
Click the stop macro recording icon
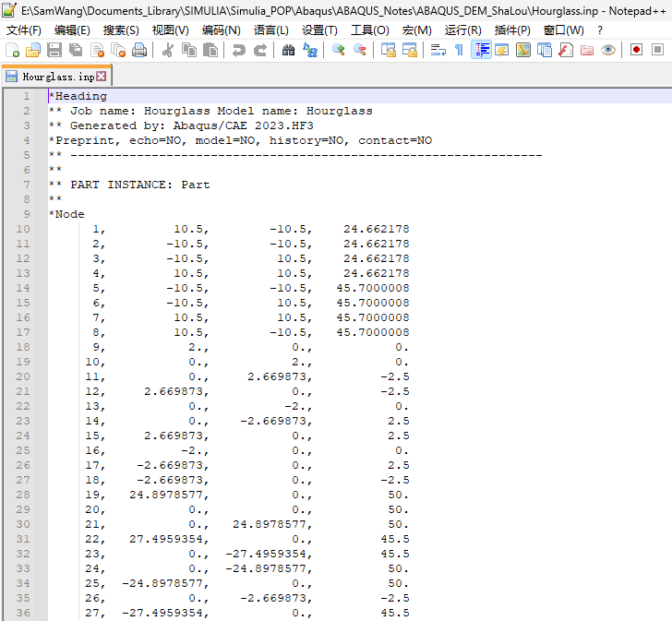657,50
